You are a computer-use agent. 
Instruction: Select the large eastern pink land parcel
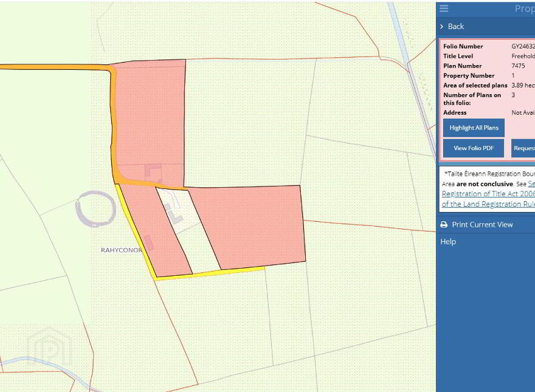(x=253, y=226)
